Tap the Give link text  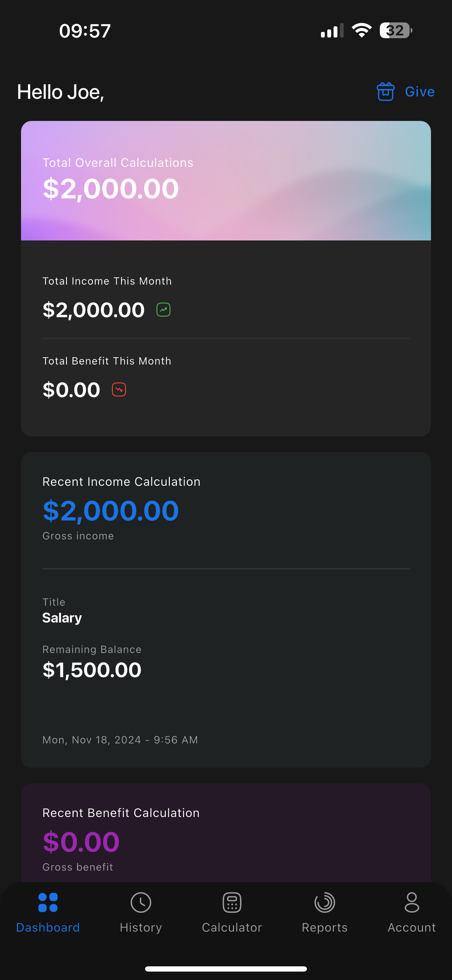(x=420, y=92)
